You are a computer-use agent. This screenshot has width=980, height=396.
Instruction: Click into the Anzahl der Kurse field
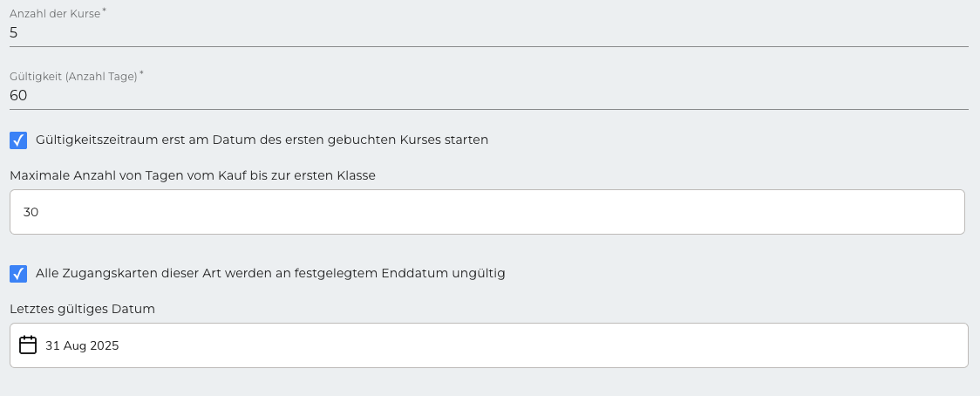489,33
